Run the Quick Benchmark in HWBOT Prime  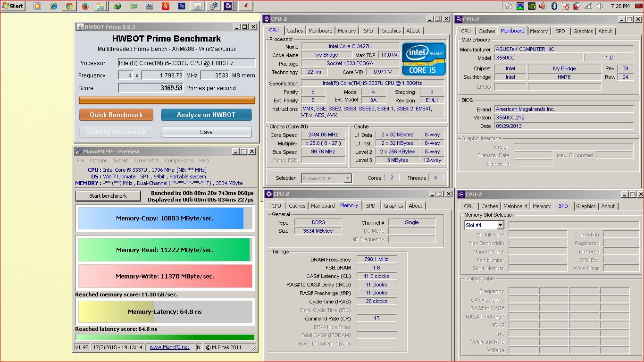pos(116,115)
